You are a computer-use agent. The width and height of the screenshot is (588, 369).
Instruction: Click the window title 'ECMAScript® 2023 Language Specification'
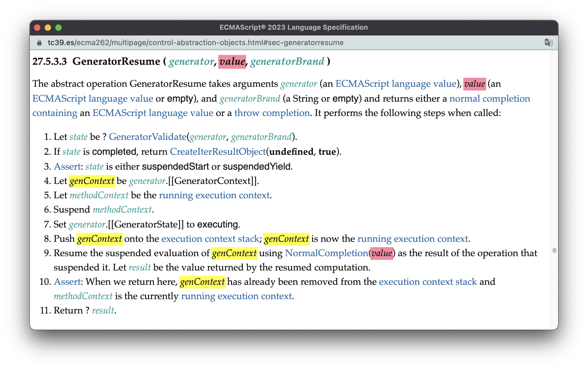point(294,27)
